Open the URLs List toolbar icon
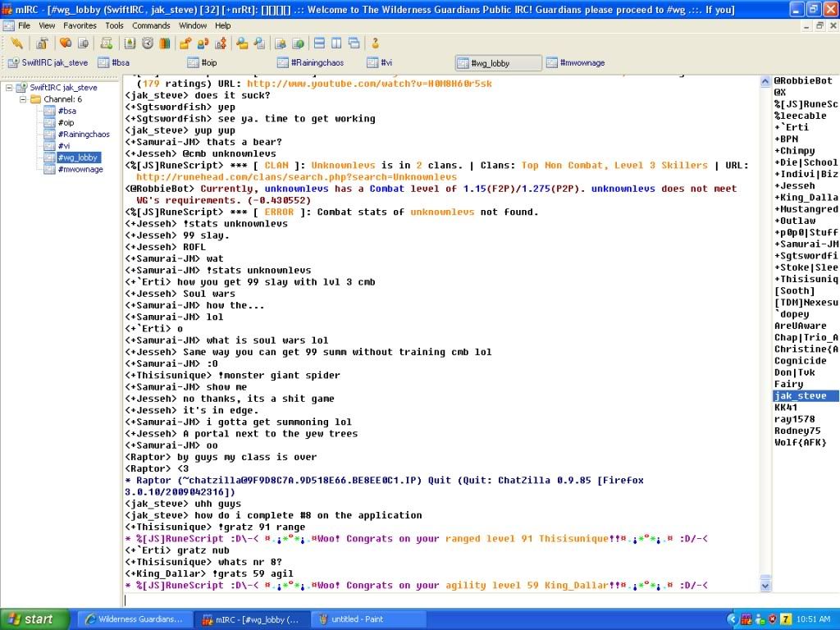840x630 pixels. (298, 43)
